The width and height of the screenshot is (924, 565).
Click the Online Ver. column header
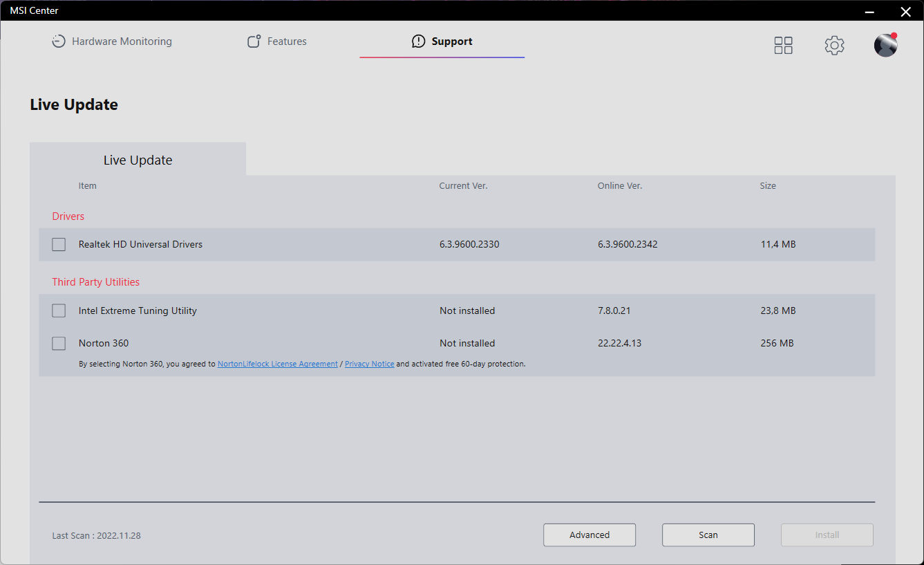(620, 186)
